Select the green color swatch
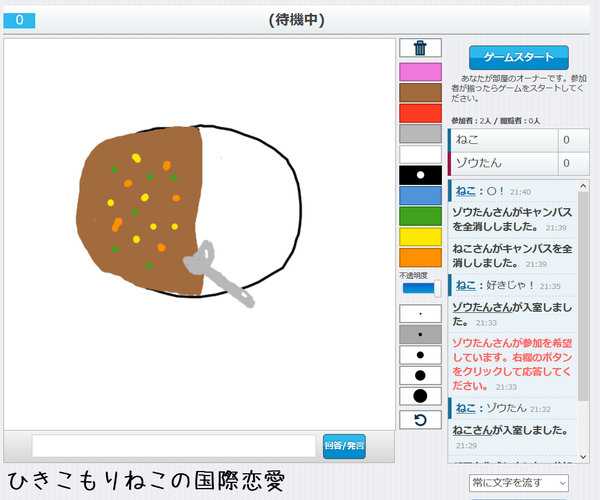Screen dimensions: 600x500 point(420,216)
